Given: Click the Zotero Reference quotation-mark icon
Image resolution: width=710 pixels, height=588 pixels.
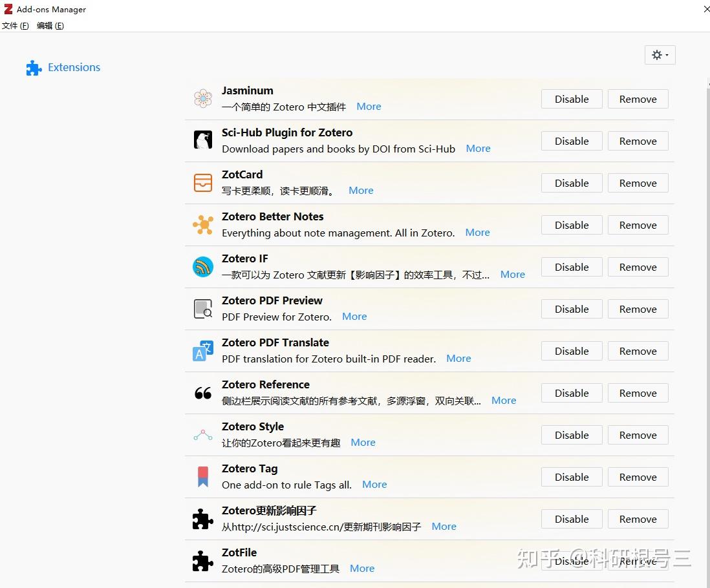Looking at the screenshot, I should coord(203,394).
